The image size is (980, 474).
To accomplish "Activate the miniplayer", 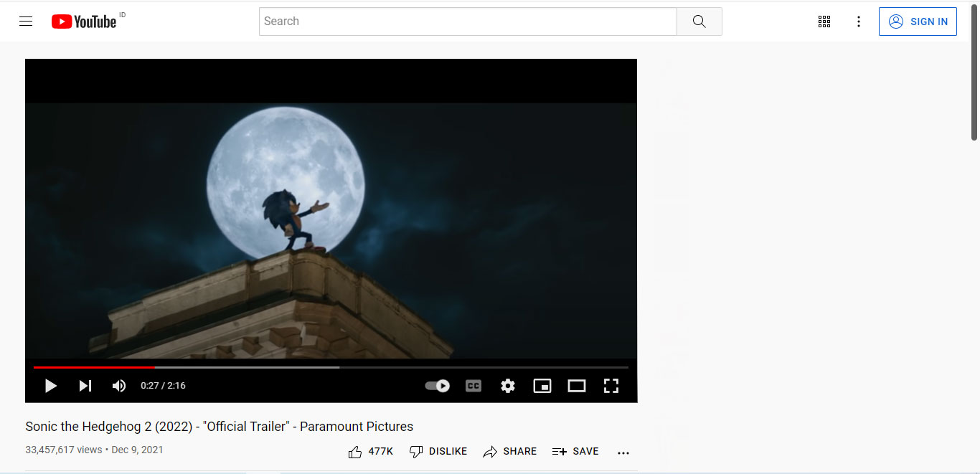I will pos(542,386).
